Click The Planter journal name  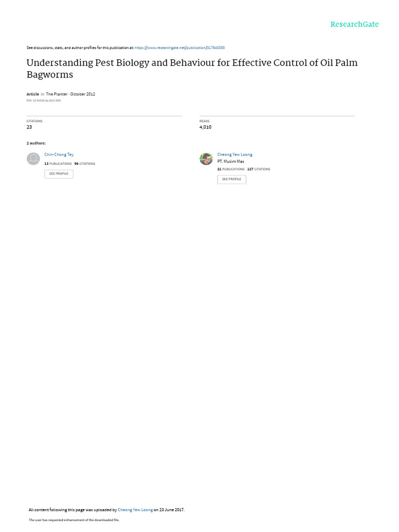click(57, 94)
